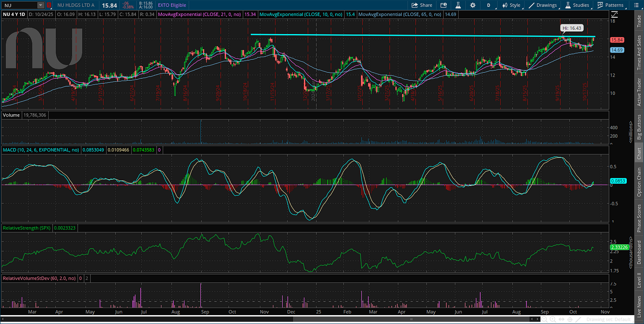Open the Studies dropdown menu
The image size is (644, 324).
tap(577, 5)
